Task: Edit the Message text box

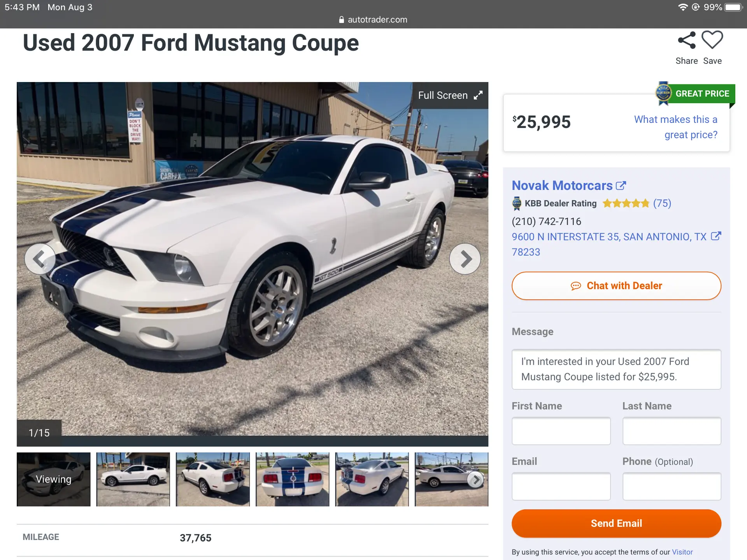Action: [x=616, y=369]
